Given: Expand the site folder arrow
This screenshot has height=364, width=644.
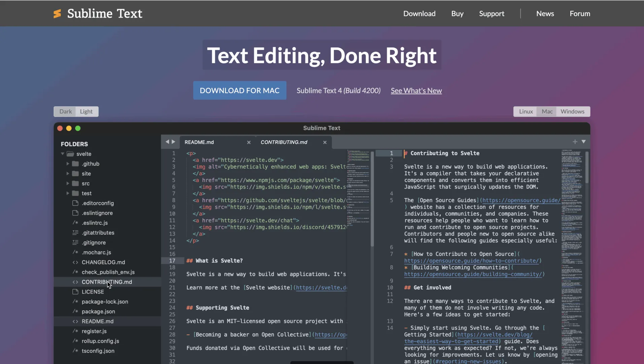Looking at the screenshot, I should coord(68,174).
